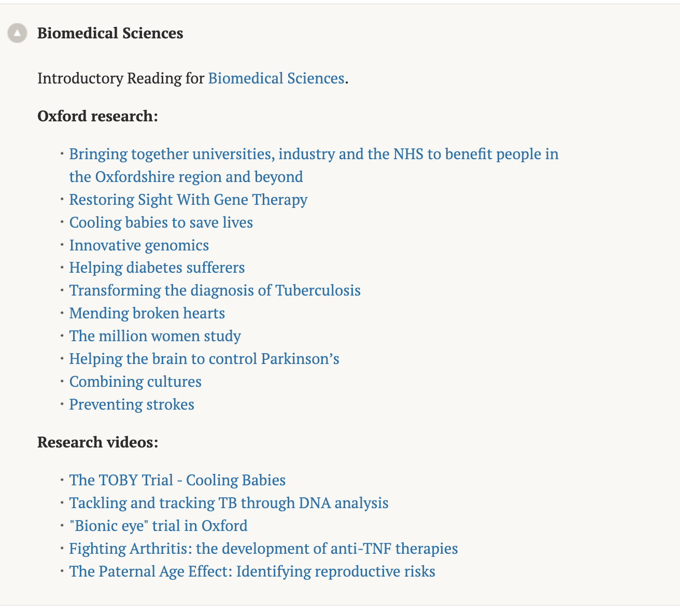Open Helping the brain to control Parkinson's

point(204,359)
